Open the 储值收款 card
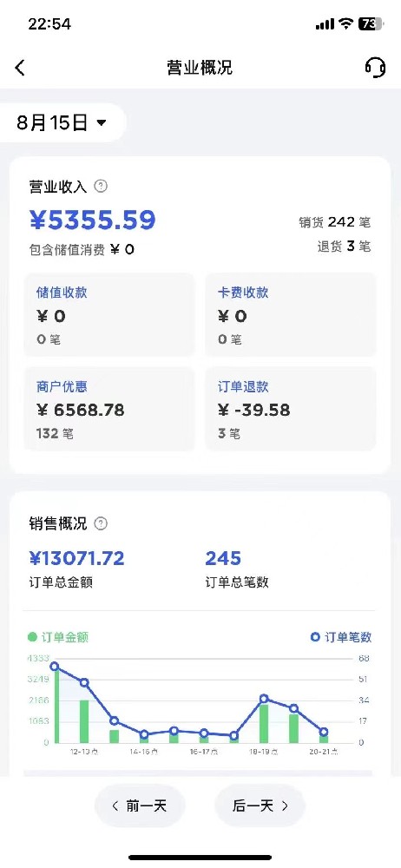Screen dimensions: 401x868 click(x=109, y=315)
